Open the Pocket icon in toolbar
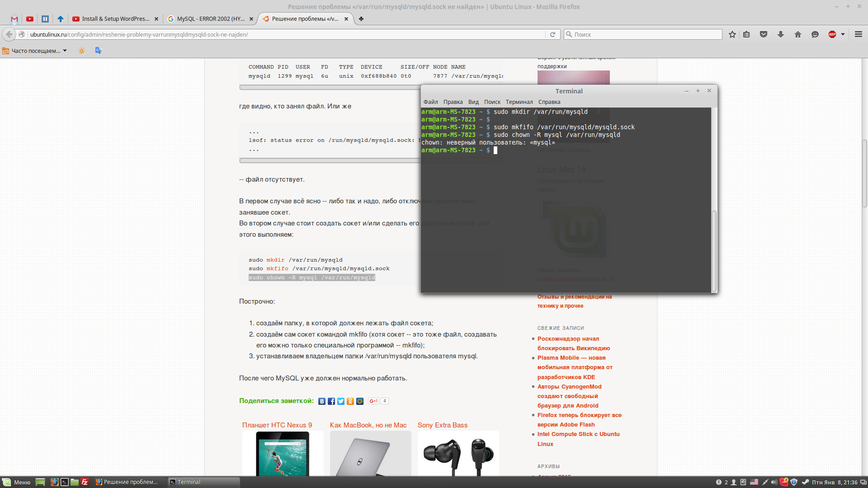This screenshot has height=488, width=868. (764, 34)
